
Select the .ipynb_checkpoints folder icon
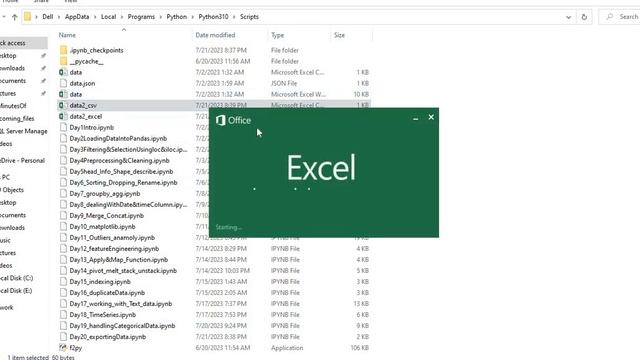(63, 50)
